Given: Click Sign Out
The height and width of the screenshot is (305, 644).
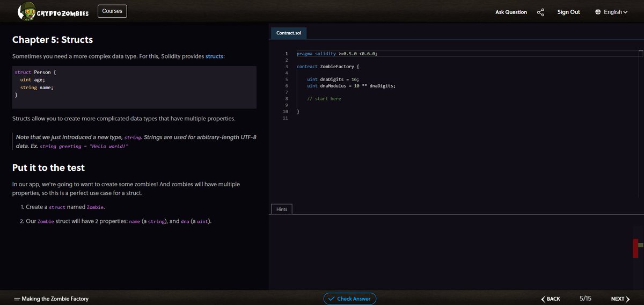Looking at the screenshot, I should coord(568,12).
